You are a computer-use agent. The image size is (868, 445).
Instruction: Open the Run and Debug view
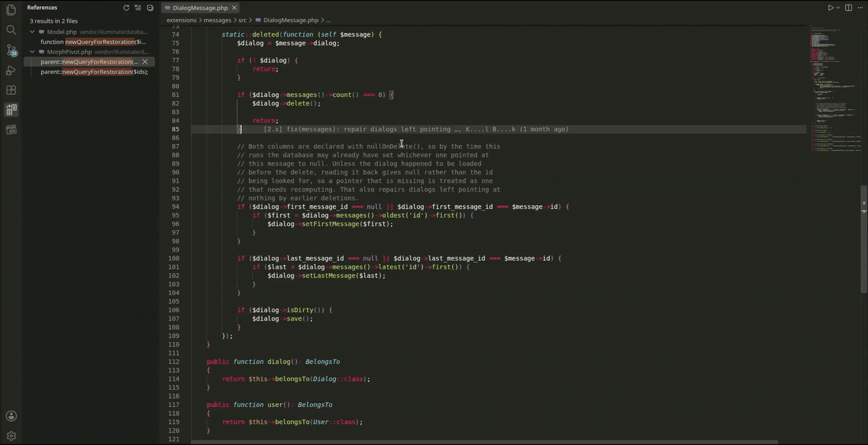coord(11,70)
